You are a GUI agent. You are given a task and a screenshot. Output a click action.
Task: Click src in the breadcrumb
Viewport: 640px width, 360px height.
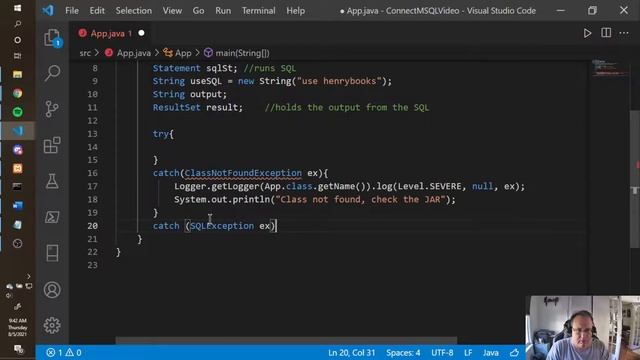(85, 53)
